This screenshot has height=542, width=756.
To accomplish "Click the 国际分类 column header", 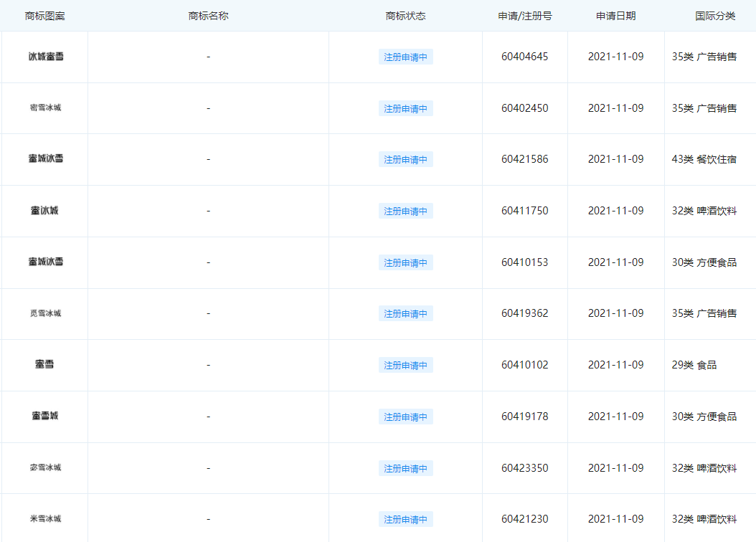I will (x=715, y=16).
